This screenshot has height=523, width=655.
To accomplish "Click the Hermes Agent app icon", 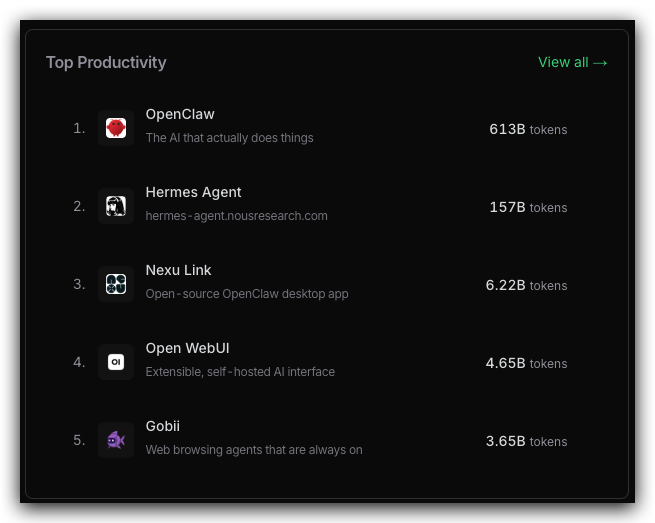I will [116, 206].
